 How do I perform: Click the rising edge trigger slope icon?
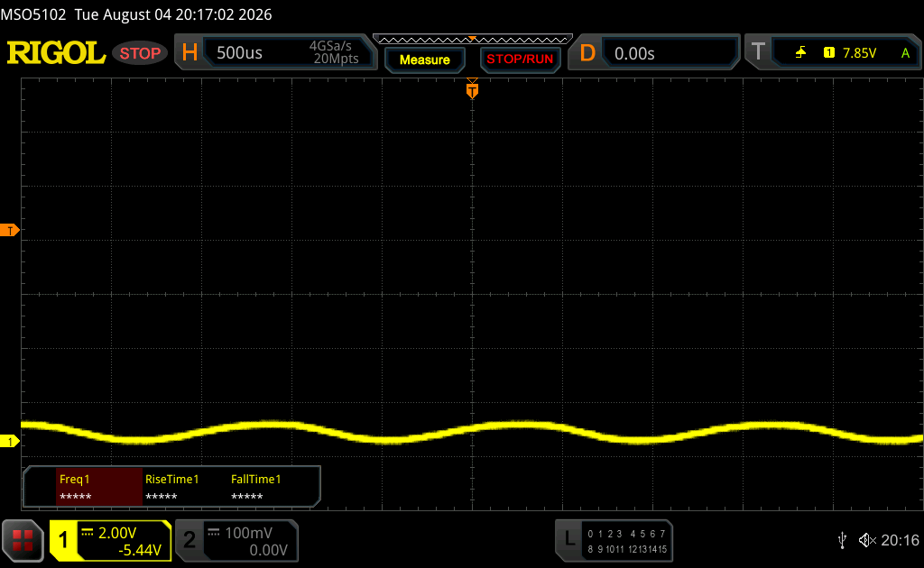(800, 53)
